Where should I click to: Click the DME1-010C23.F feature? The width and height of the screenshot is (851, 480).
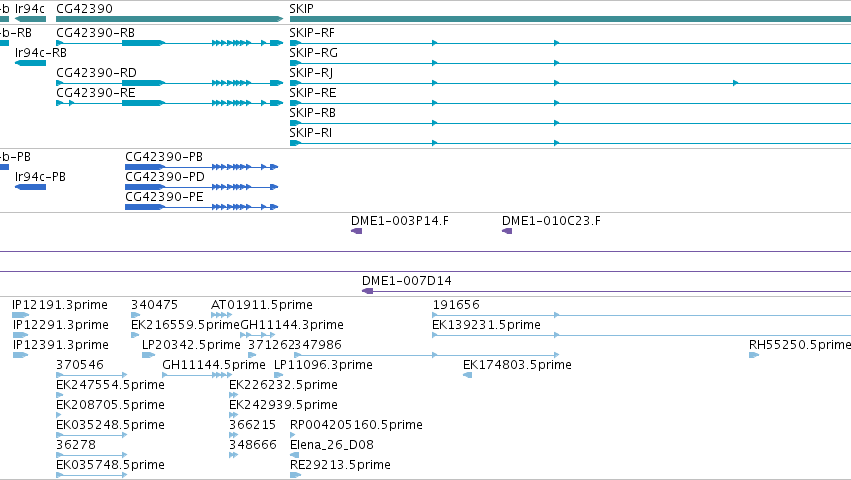[x=507, y=231]
